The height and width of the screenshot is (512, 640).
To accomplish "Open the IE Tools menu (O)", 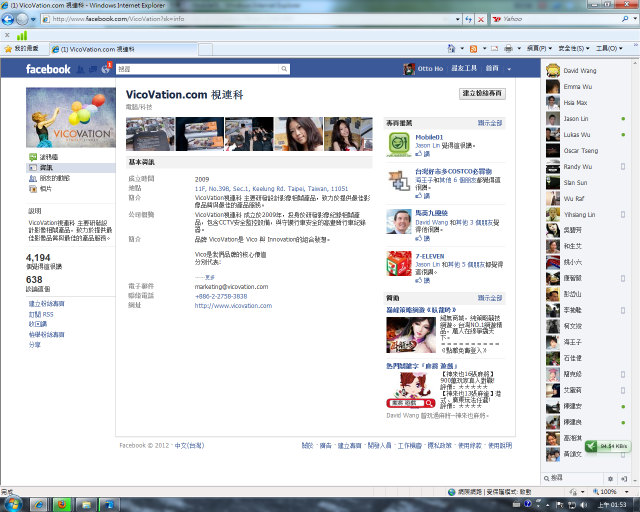I will (609, 49).
